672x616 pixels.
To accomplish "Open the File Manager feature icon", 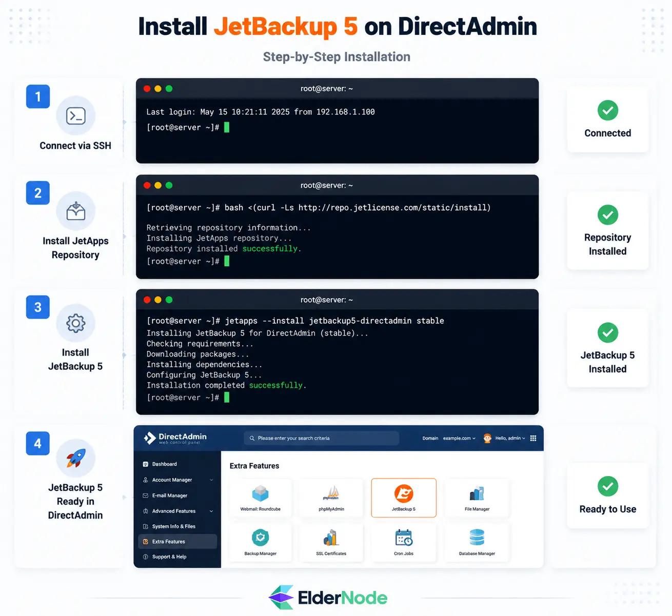I will [x=477, y=493].
